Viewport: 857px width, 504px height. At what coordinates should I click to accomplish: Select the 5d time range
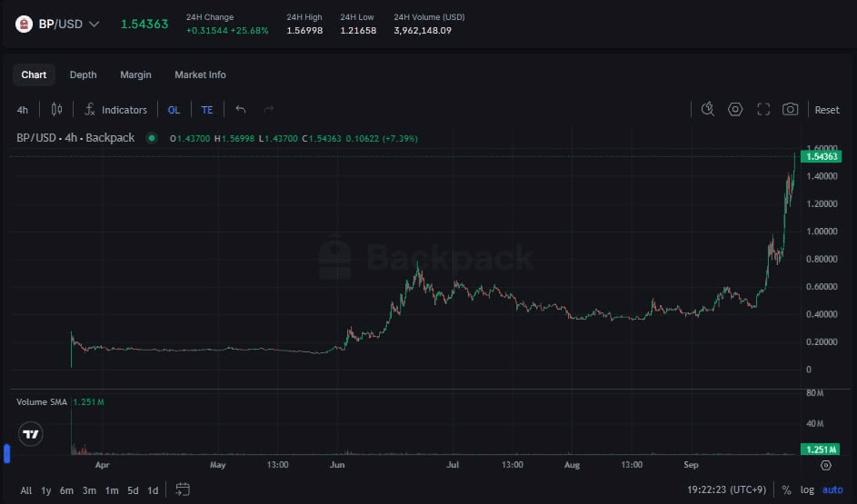coord(133,490)
